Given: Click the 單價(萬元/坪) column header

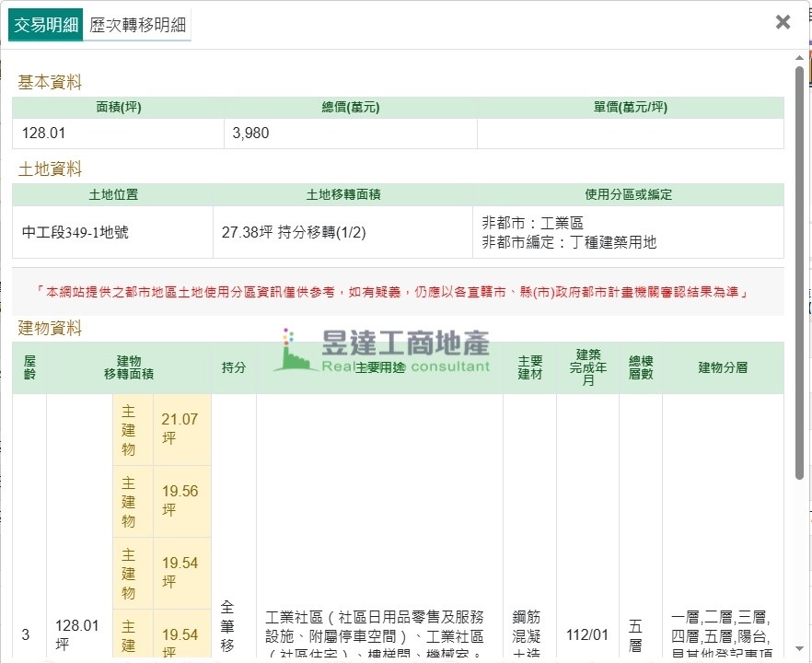Looking at the screenshot, I should pos(630,107).
